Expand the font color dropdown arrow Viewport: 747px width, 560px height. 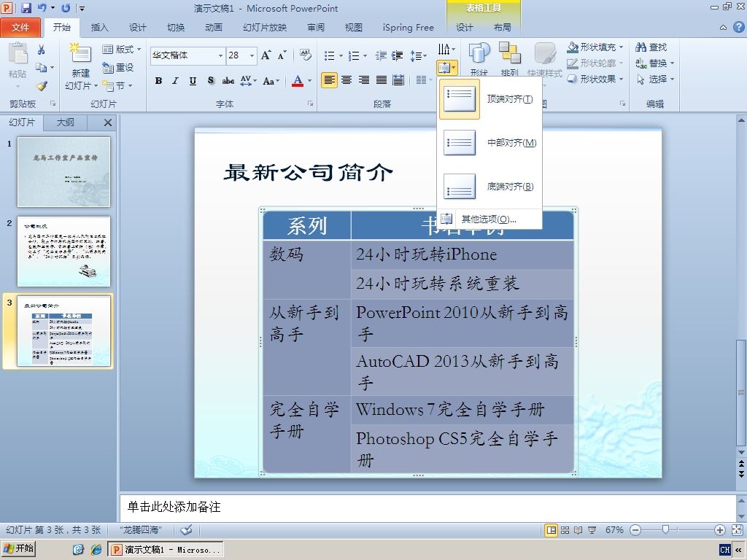(x=309, y=81)
